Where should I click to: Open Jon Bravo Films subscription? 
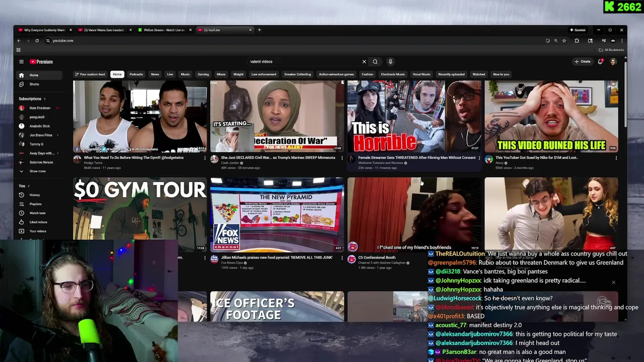[x=39, y=135]
